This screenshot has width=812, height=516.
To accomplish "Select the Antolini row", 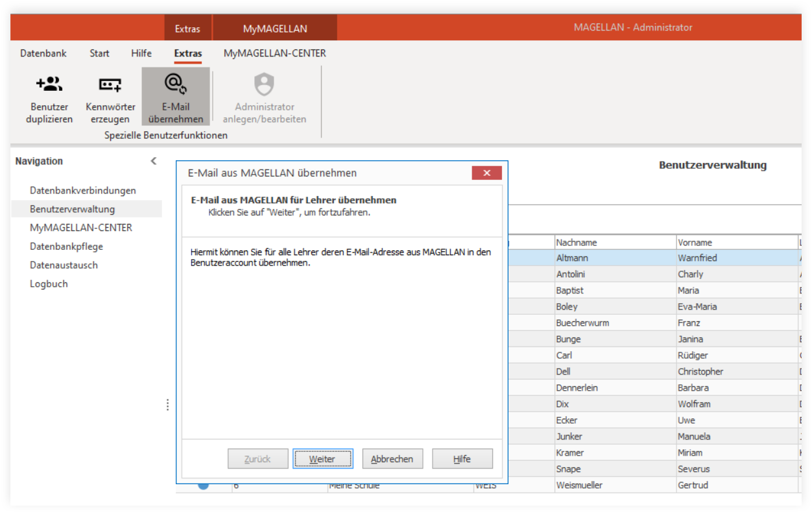I will click(654, 274).
